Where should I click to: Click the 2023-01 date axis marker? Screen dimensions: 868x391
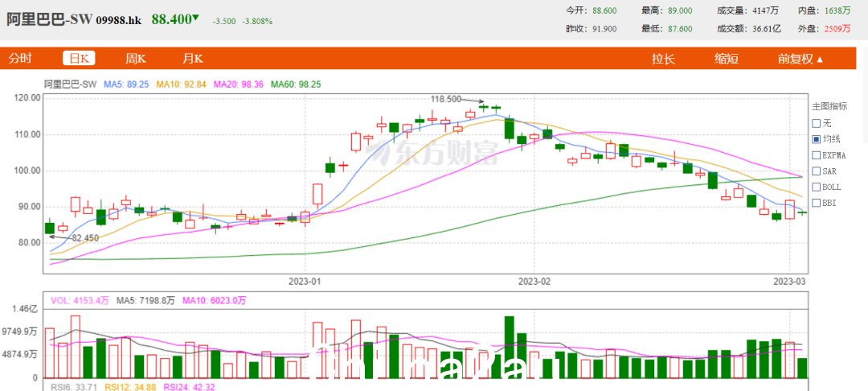tap(305, 282)
